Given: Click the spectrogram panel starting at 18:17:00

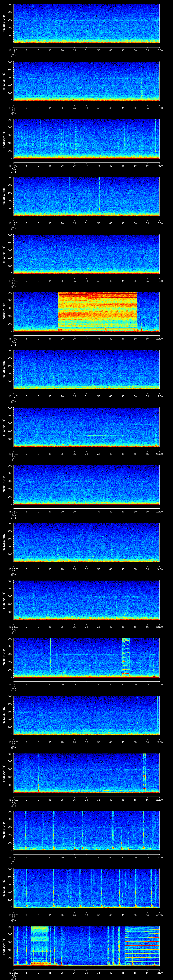Looking at the screenshot, I should pos(87,197).
